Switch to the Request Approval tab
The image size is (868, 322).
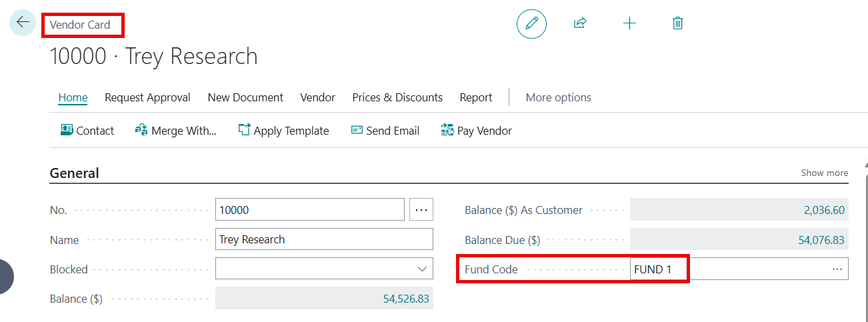(147, 97)
